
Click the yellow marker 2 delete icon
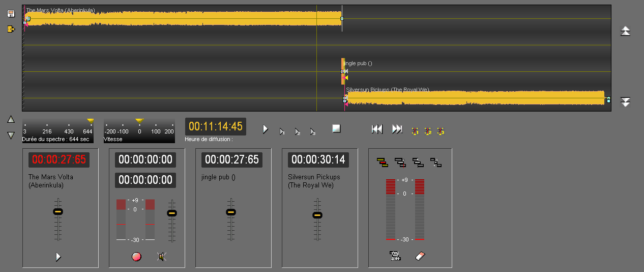[x=428, y=131]
